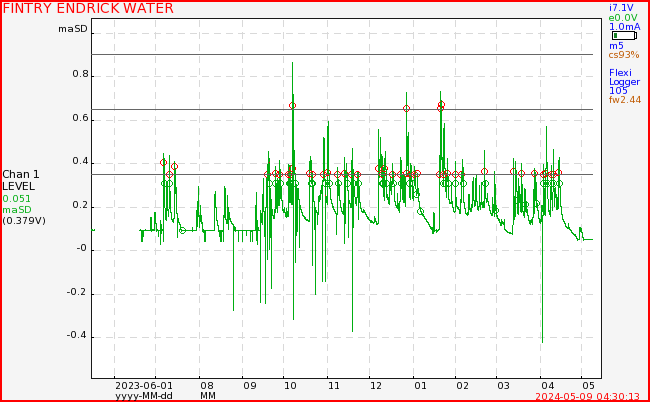
Task: Click the i7.1V internal voltage reading
Action: click(x=621, y=7)
